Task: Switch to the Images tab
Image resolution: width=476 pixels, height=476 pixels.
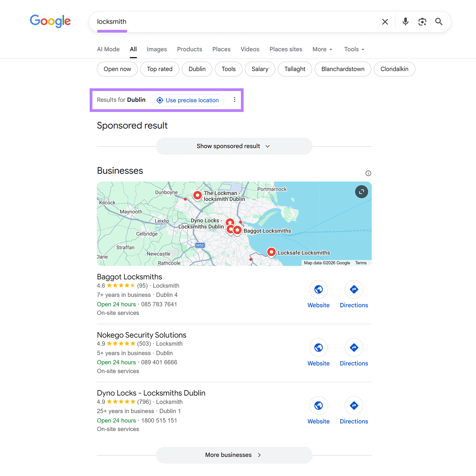Action: [x=157, y=49]
